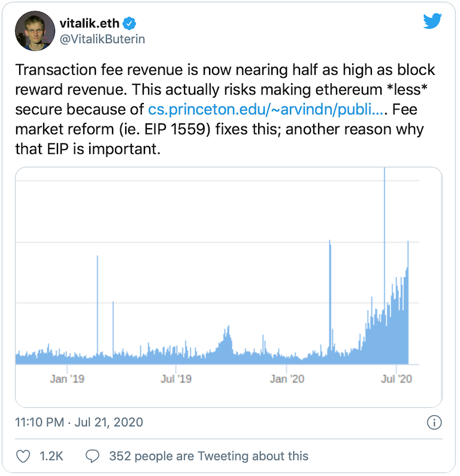The width and height of the screenshot is (460, 476).
Task: Click the reply speech bubble icon
Action: point(92,456)
